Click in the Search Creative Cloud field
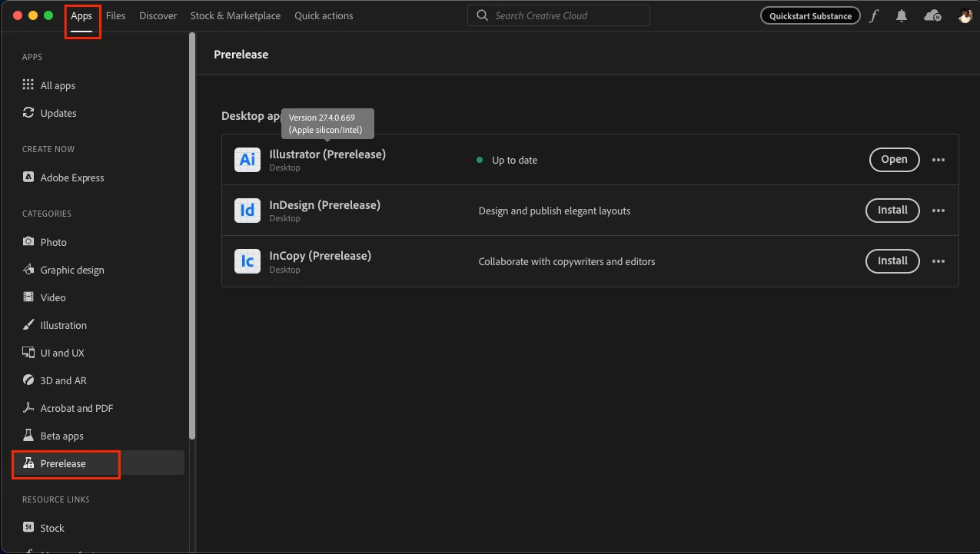This screenshot has height=554, width=980. pyautogui.click(x=559, y=15)
